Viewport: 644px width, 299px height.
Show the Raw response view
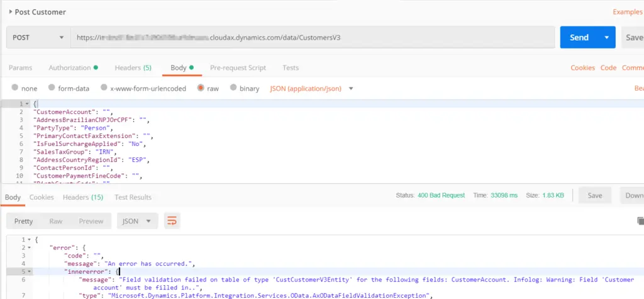[56, 222]
